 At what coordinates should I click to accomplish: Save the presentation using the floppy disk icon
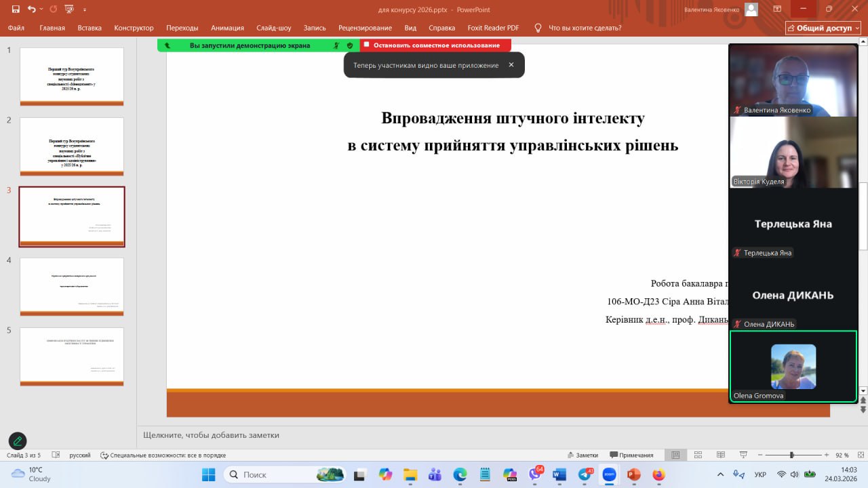[16, 9]
